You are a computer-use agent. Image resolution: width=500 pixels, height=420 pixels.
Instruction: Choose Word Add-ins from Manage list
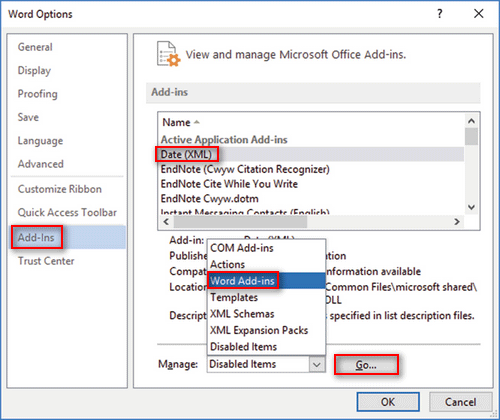(x=266, y=281)
